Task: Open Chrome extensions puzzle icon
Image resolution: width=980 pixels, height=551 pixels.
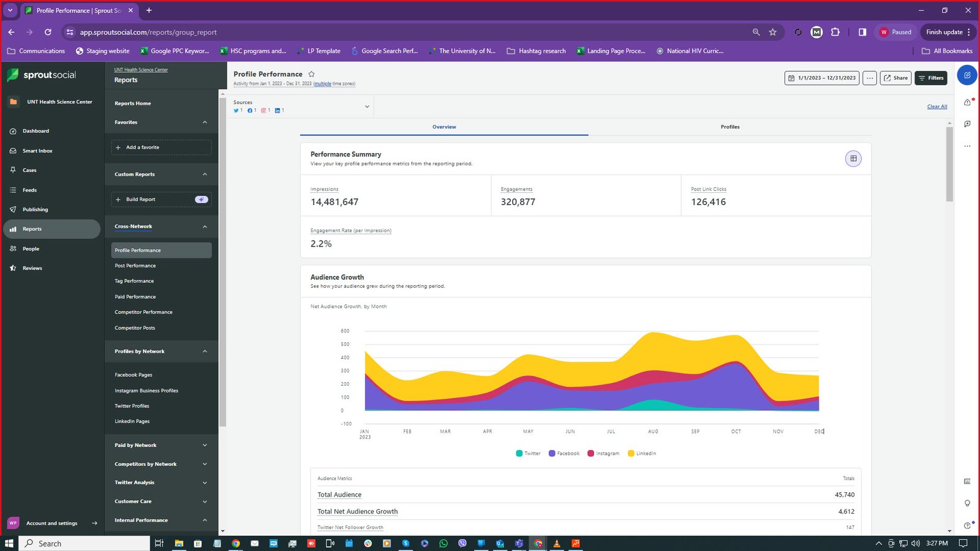Action: tap(835, 32)
